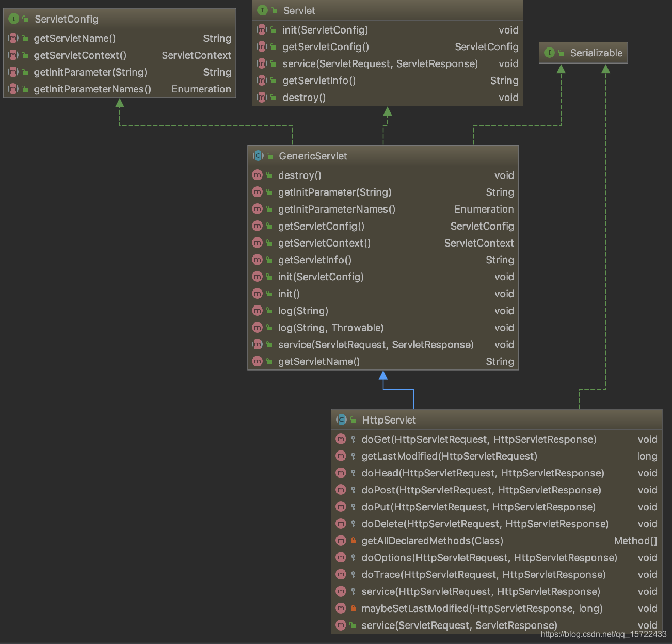Click method icon of Servlet init(ServletConfig)
The height and width of the screenshot is (644, 672).
(x=262, y=30)
